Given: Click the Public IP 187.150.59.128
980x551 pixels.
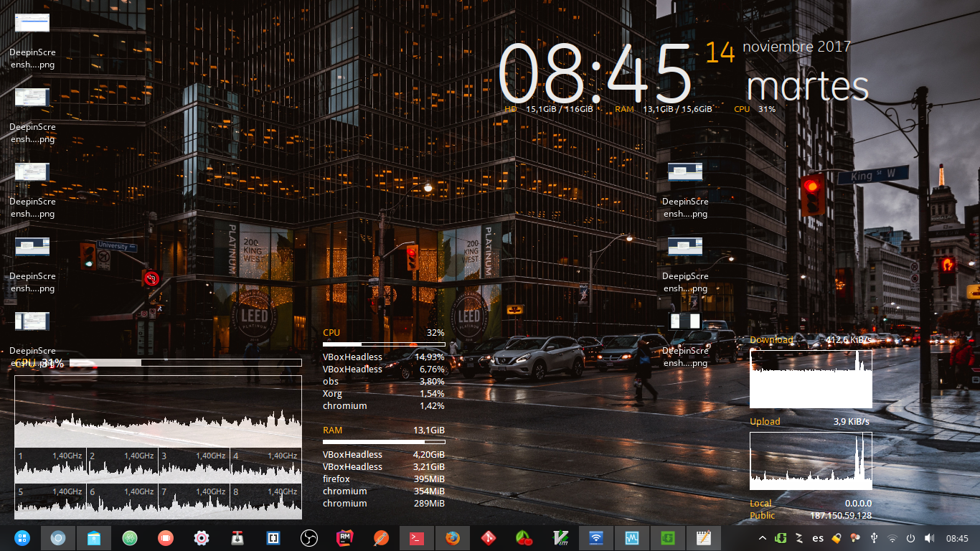Looking at the screenshot, I should tap(841, 515).
